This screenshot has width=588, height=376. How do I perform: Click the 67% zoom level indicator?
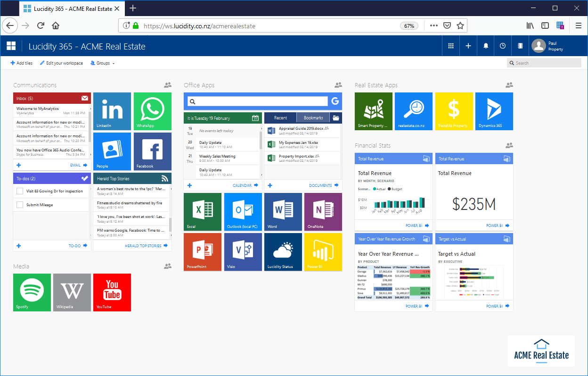coord(409,26)
